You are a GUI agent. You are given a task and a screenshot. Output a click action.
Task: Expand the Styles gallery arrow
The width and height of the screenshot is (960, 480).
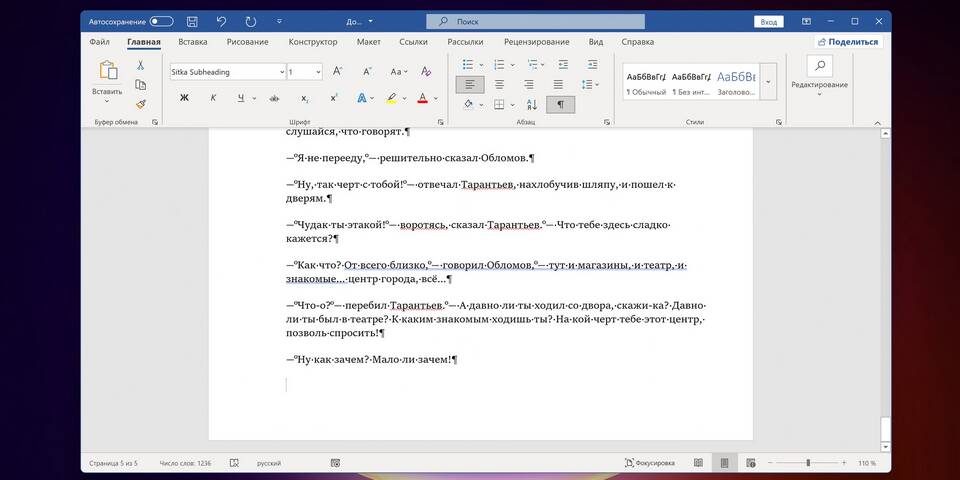(x=768, y=81)
